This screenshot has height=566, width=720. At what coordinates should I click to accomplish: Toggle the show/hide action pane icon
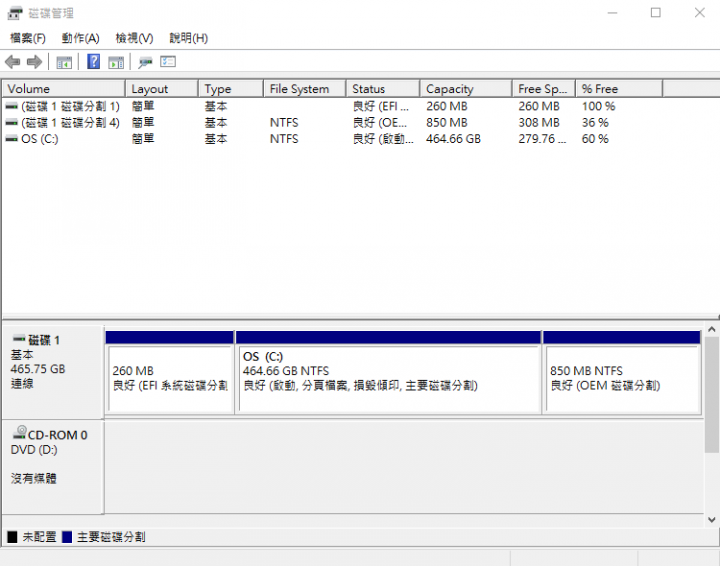[116, 62]
